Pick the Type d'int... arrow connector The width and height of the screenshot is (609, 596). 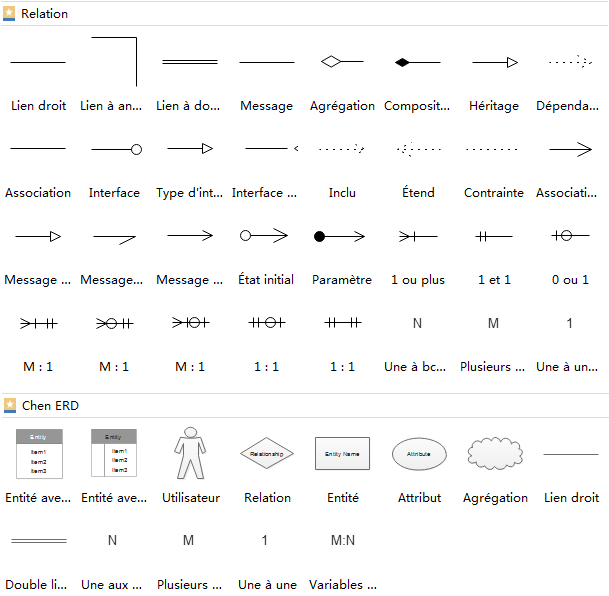[x=190, y=148]
